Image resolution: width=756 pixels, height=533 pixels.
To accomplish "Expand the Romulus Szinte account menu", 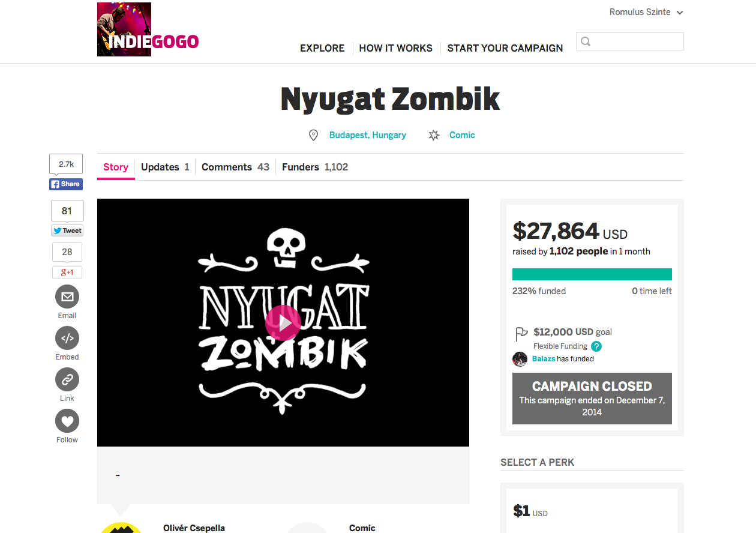I will (x=646, y=12).
